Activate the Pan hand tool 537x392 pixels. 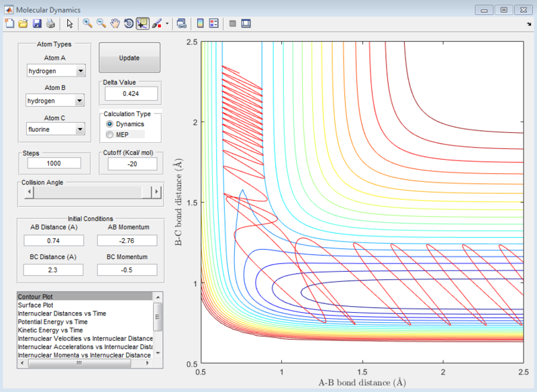tap(115, 23)
